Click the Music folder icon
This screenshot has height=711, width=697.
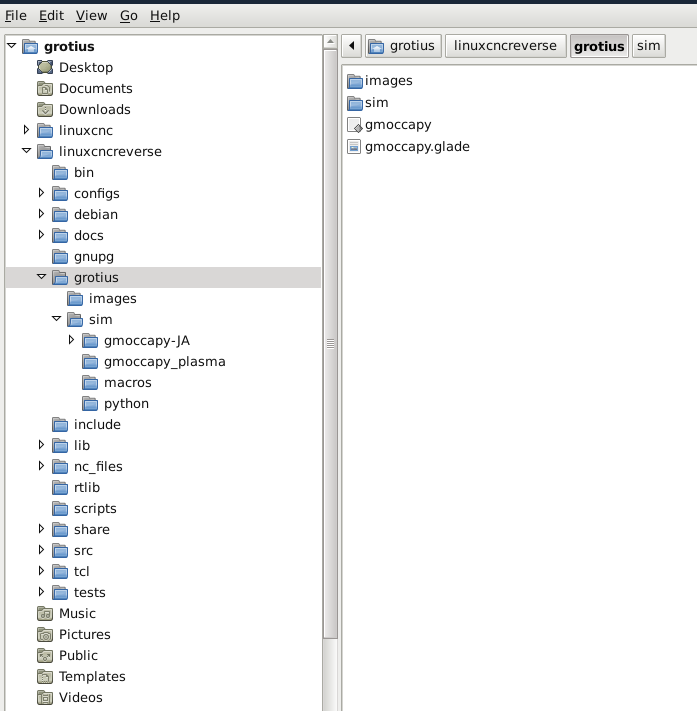coord(45,613)
